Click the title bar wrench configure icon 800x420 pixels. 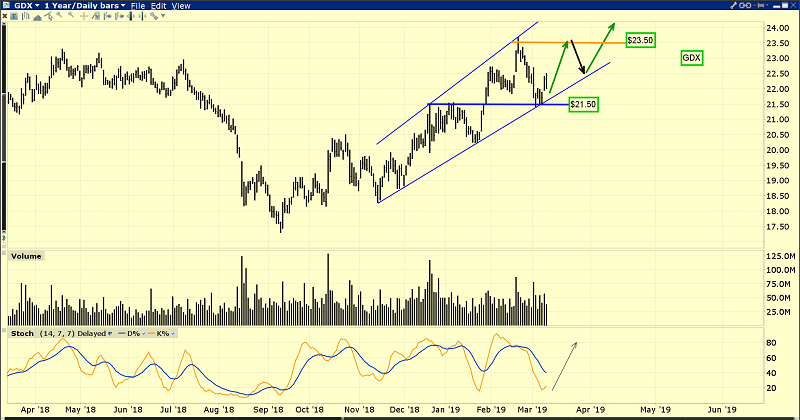734,5
